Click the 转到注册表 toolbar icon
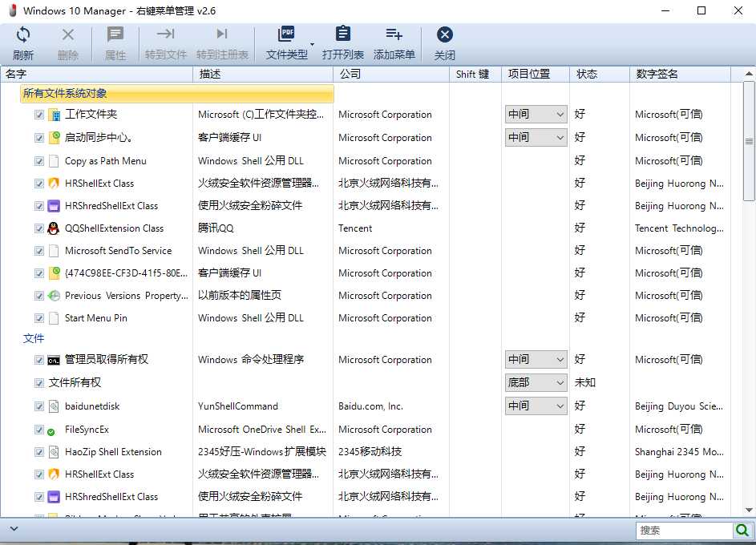The height and width of the screenshot is (545, 756). coord(222,34)
